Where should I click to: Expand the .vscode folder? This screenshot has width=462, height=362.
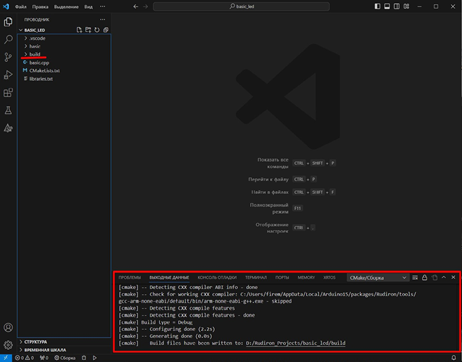[37, 38]
